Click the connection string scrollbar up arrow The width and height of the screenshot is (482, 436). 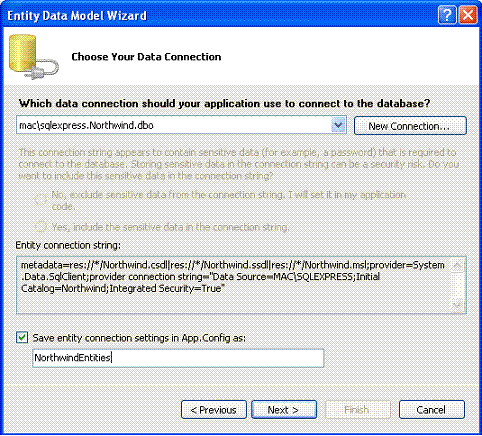(x=457, y=266)
